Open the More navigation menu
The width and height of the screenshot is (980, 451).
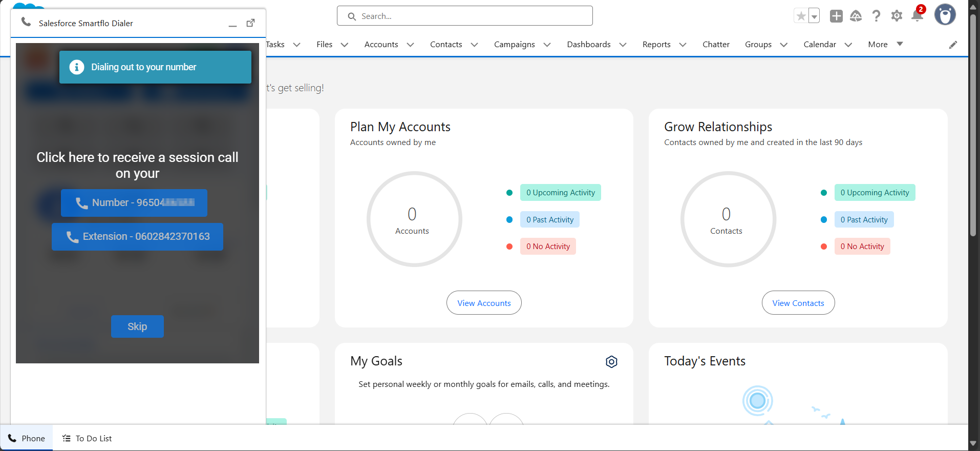point(885,45)
